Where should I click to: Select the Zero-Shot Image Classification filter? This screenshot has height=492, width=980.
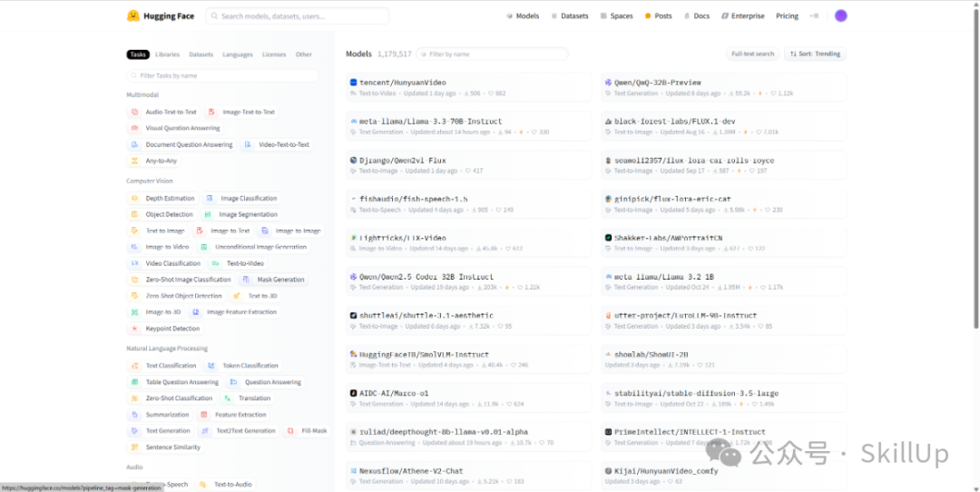pos(181,280)
